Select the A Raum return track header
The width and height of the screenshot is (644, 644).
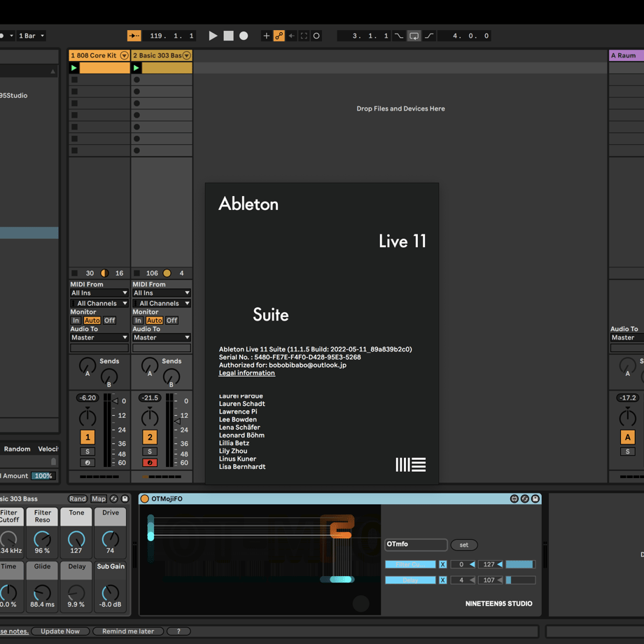point(626,55)
